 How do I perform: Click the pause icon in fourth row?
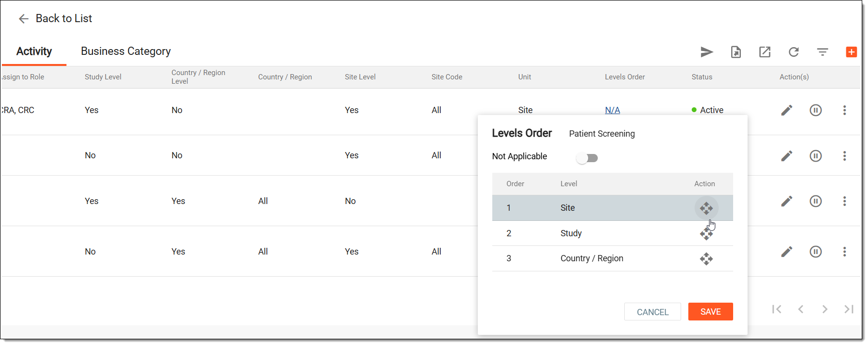tap(815, 252)
